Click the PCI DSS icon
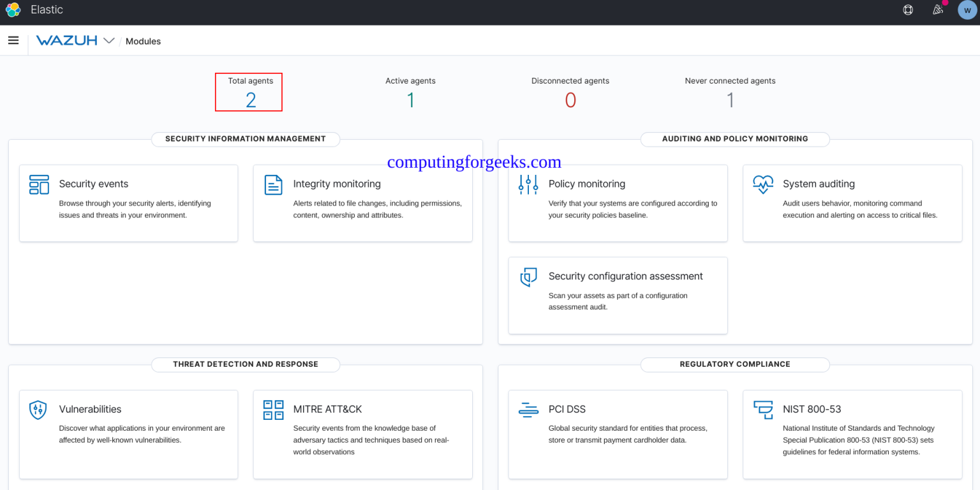Image resolution: width=980 pixels, height=490 pixels. tap(528, 410)
